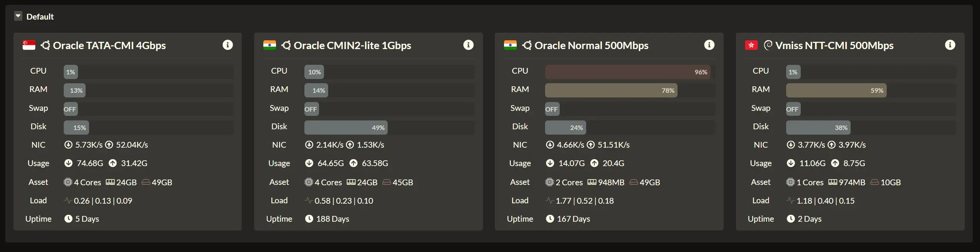Select the Oracle TATA-CMI 4Gbps title
980x252 pixels.
[109, 45]
